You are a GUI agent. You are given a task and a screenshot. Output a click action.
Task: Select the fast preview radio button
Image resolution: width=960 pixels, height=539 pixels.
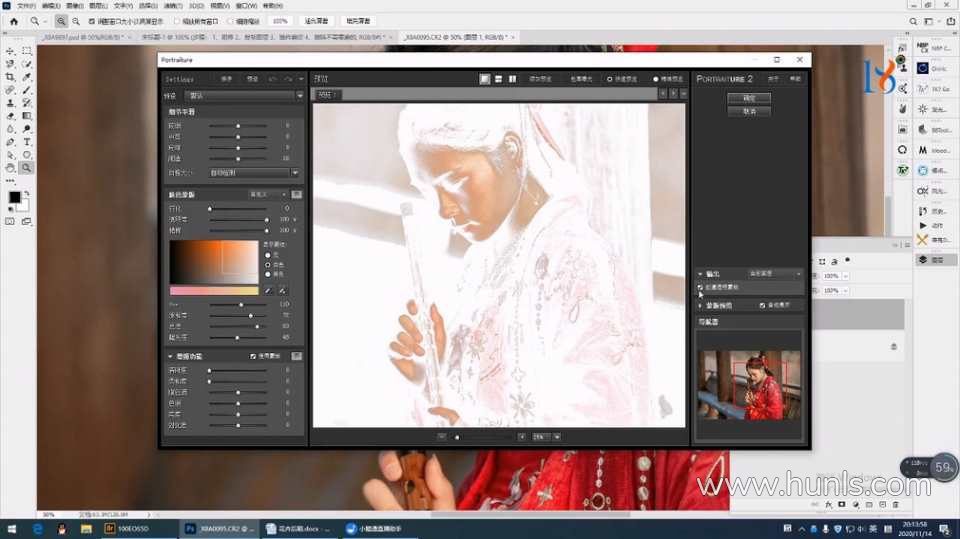pyautogui.click(x=609, y=79)
